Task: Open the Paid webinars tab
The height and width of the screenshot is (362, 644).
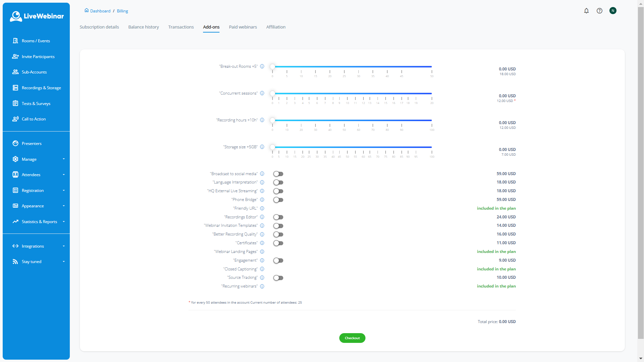Action: click(x=243, y=27)
